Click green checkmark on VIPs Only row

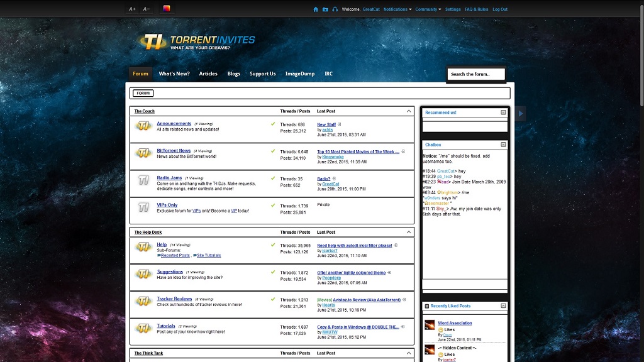273,205
